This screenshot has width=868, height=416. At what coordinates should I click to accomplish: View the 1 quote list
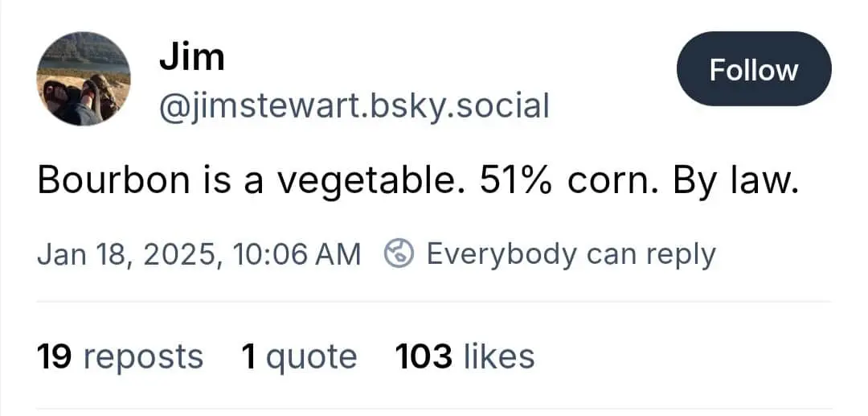(x=299, y=356)
